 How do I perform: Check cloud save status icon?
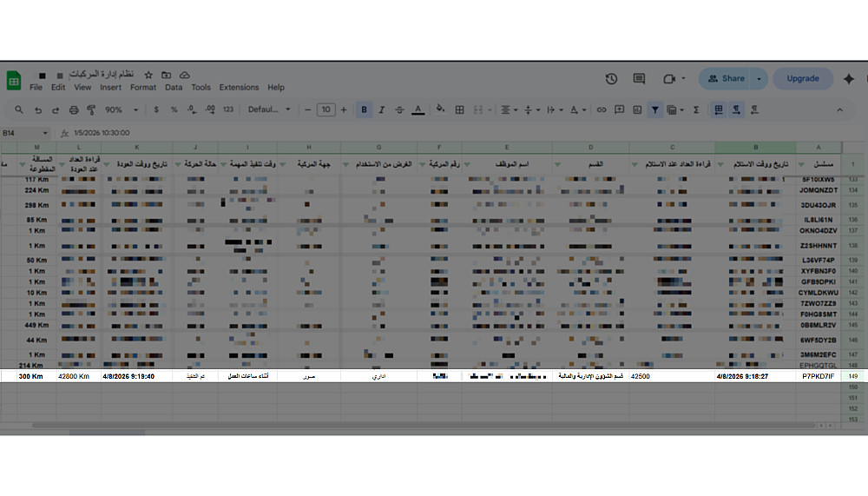184,75
